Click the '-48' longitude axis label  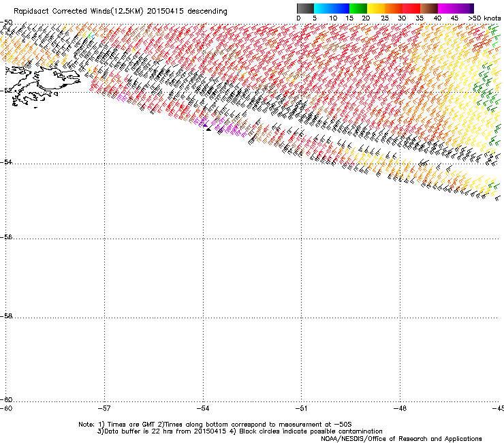pos(400,408)
